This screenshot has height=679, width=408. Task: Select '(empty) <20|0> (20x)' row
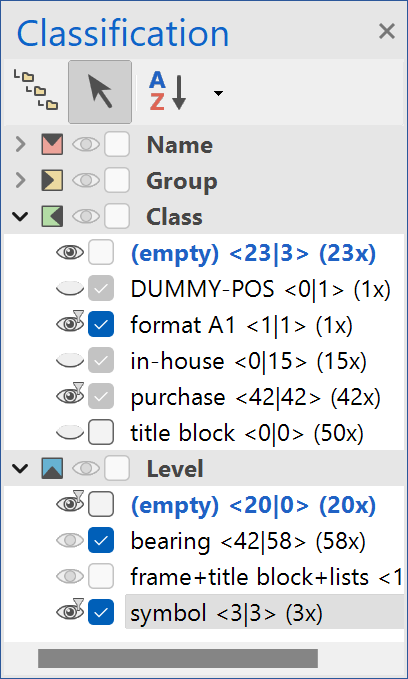pyautogui.click(x=253, y=505)
